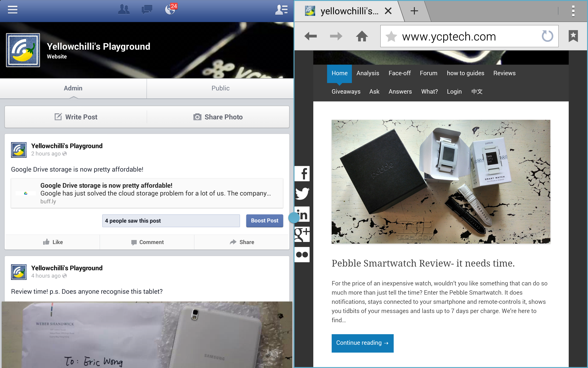Click the Continue reading button
This screenshot has width=588, height=368.
pos(362,343)
